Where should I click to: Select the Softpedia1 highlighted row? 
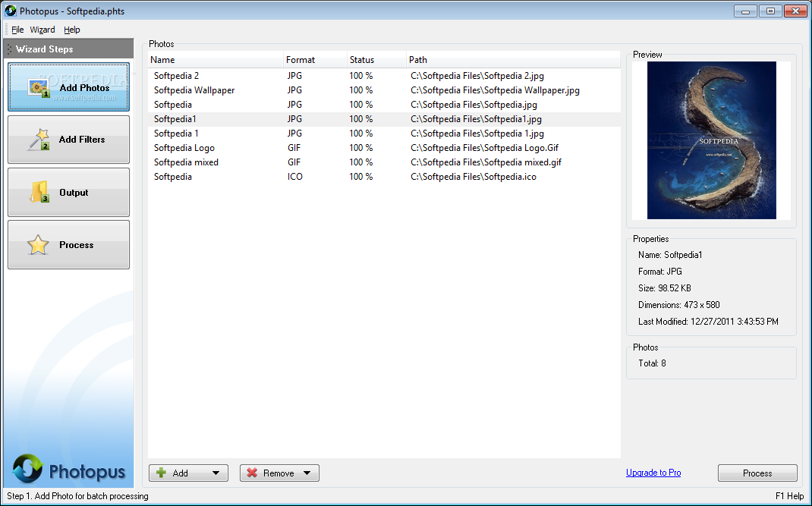click(384, 119)
